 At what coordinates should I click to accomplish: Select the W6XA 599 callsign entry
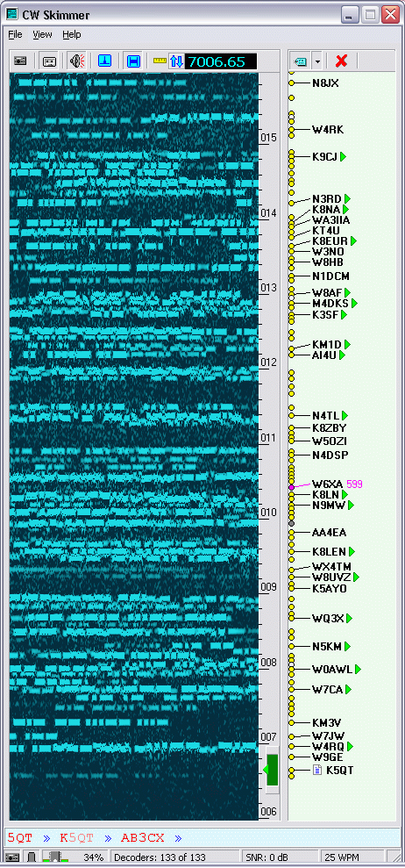pyautogui.click(x=337, y=484)
